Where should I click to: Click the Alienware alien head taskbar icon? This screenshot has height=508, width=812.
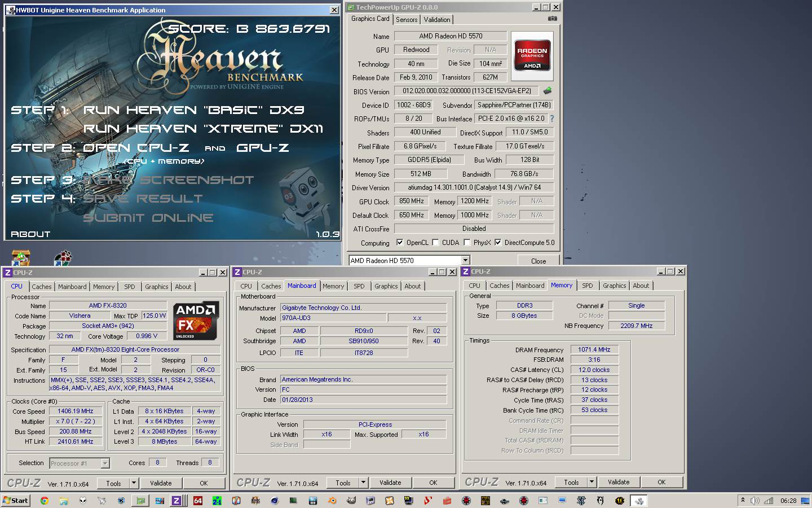[x=83, y=500]
